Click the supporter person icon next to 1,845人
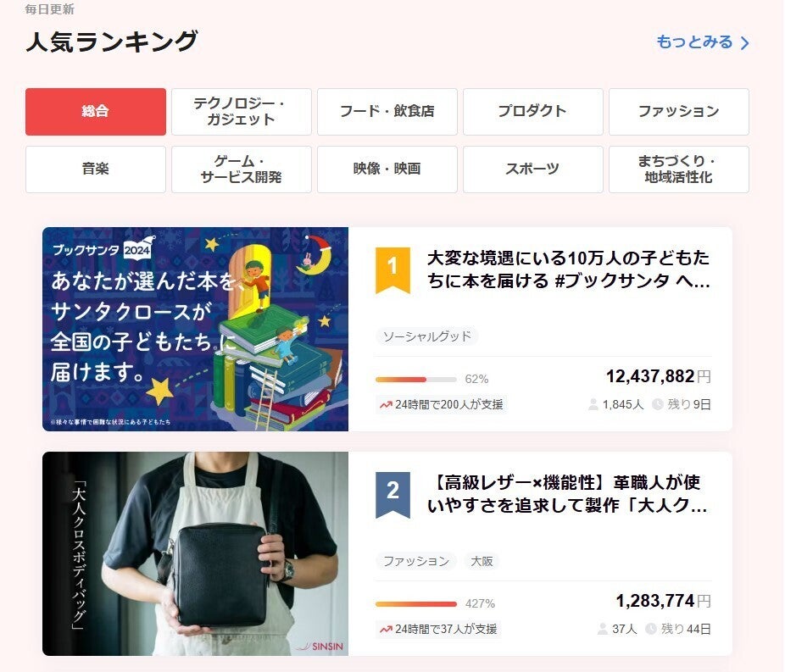 coord(593,404)
